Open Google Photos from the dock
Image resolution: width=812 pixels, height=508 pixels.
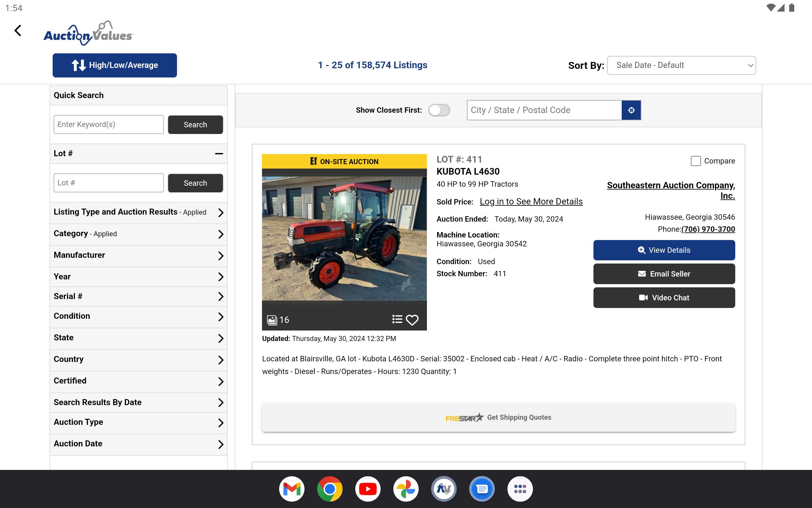(x=406, y=489)
